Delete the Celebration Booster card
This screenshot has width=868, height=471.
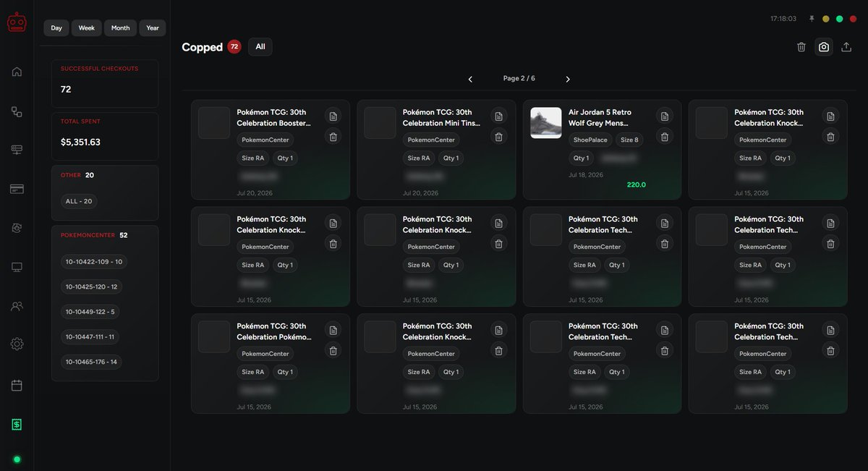(x=333, y=137)
